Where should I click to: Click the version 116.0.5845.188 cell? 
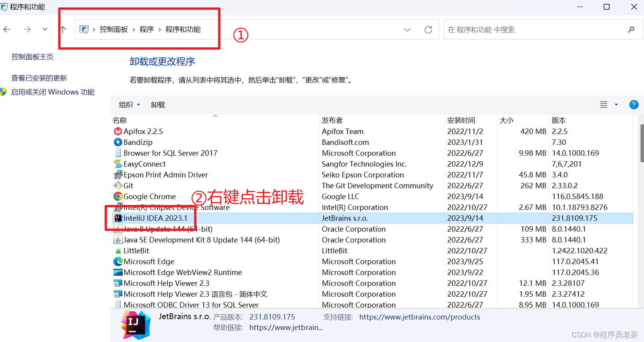[578, 196]
